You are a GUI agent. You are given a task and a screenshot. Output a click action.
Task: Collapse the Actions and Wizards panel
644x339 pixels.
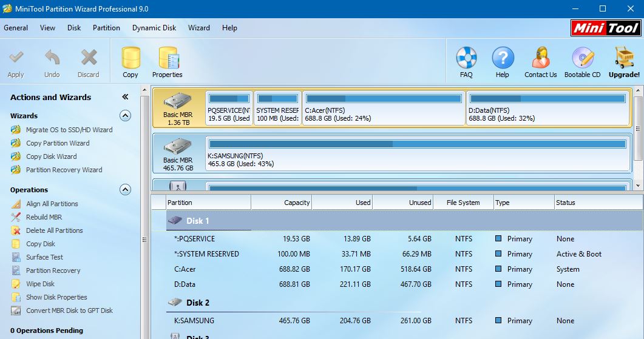click(125, 97)
